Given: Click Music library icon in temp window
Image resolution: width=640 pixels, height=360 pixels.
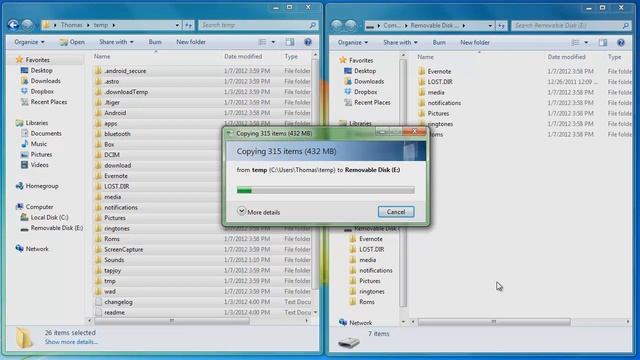Looking at the screenshot, I should 24,144.
